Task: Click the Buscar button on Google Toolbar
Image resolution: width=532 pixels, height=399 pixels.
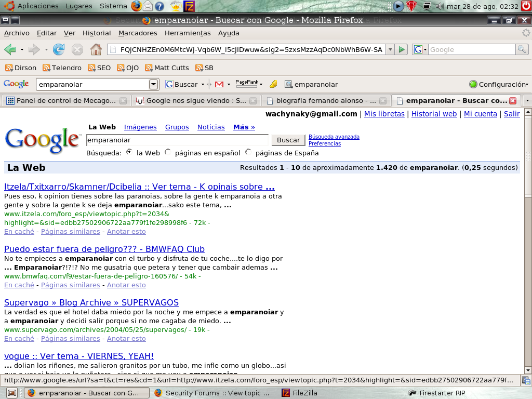Action: coord(182,84)
